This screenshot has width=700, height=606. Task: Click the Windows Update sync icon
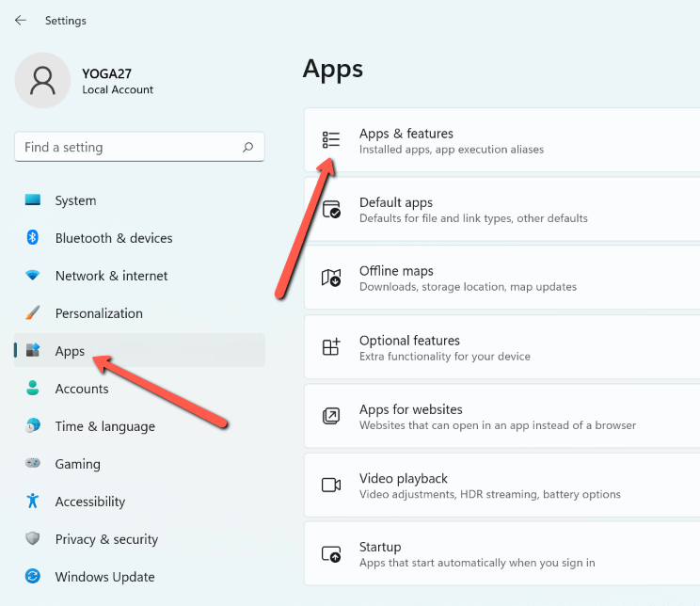tap(33, 576)
